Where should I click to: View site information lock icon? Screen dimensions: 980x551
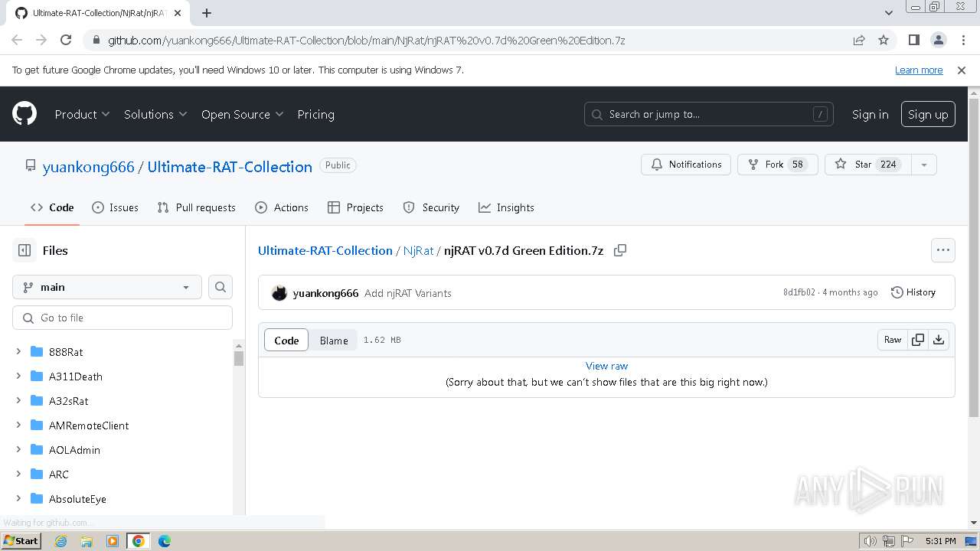[x=96, y=40]
